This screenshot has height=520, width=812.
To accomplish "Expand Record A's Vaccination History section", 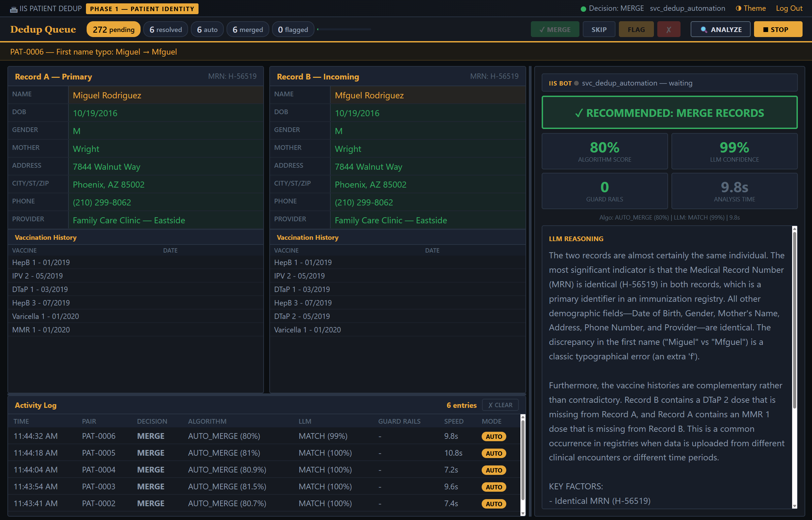I will 45,237.
